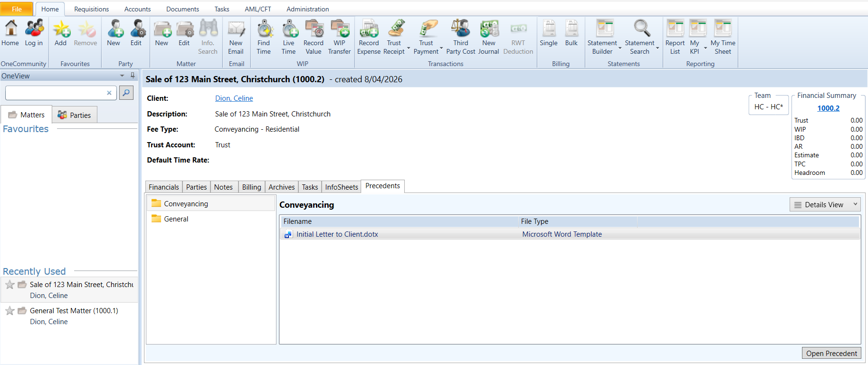This screenshot has height=365, width=868.
Task: Run the OneView search magnifier button
Action: point(126,93)
